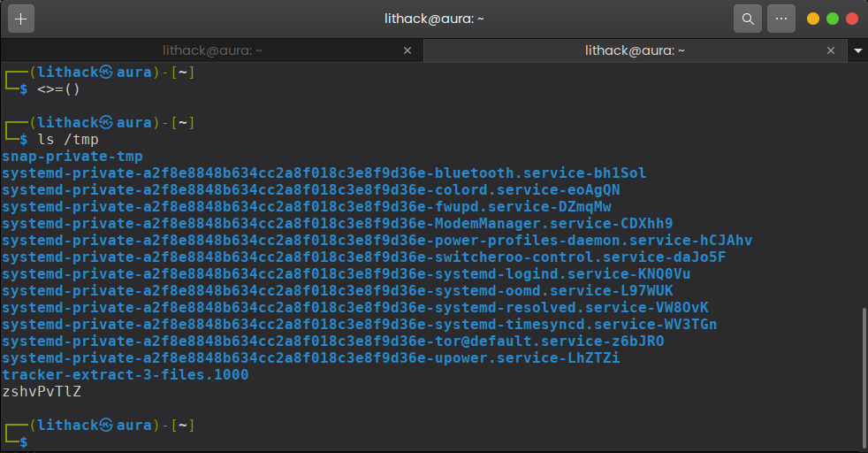The width and height of the screenshot is (868, 453).
Task: Close the first lithack@aura tab
Action: [407, 50]
